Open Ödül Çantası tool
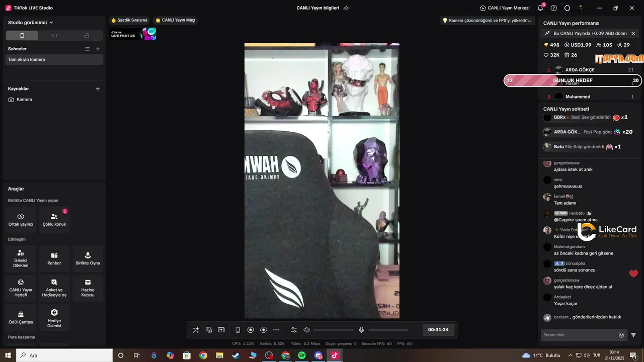 tap(21, 318)
